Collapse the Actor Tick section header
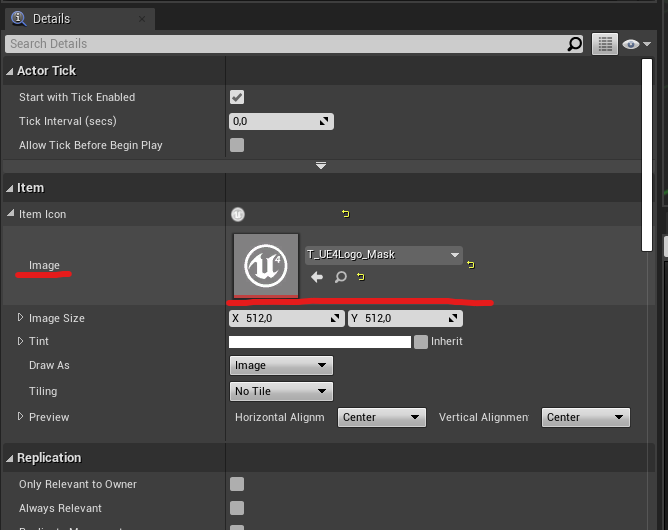668x530 pixels. coord(46,71)
